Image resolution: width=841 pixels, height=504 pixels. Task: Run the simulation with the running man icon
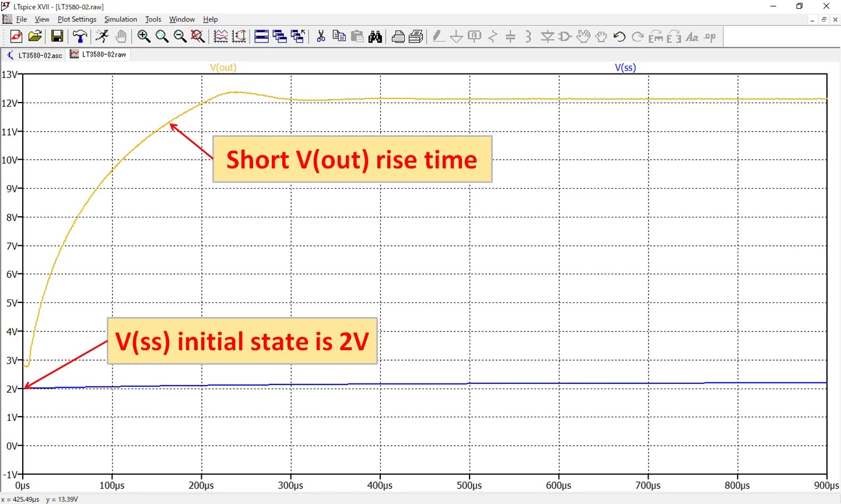(x=102, y=36)
